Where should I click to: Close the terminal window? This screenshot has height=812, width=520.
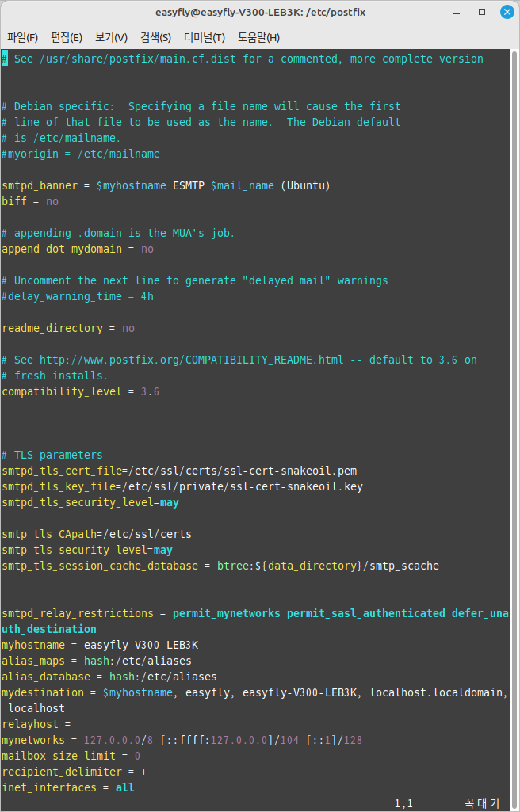click(x=507, y=13)
